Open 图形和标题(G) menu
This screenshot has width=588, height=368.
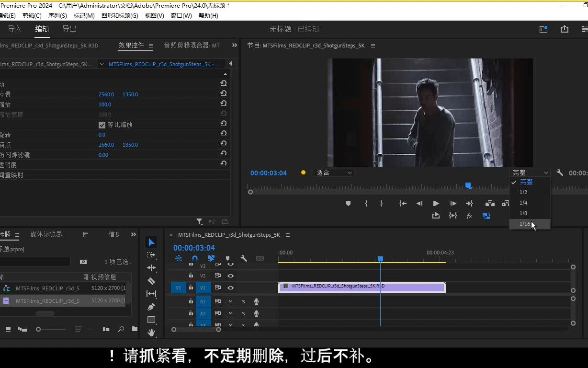click(x=120, y=16)
